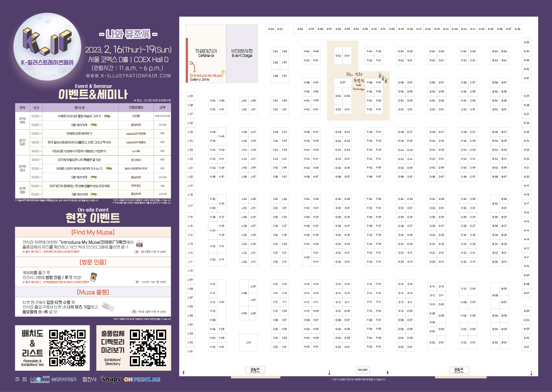Image resolution: width=552 pixels, height=392 pixels.
Task: Select booth L-29 on the floor plan
Action: (190, 96)
